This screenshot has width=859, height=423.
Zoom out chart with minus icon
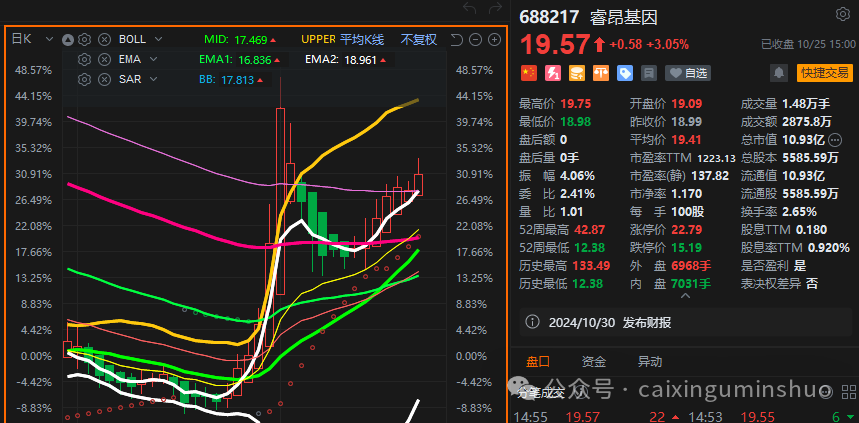pyautogui.click(x=476, y=39)
